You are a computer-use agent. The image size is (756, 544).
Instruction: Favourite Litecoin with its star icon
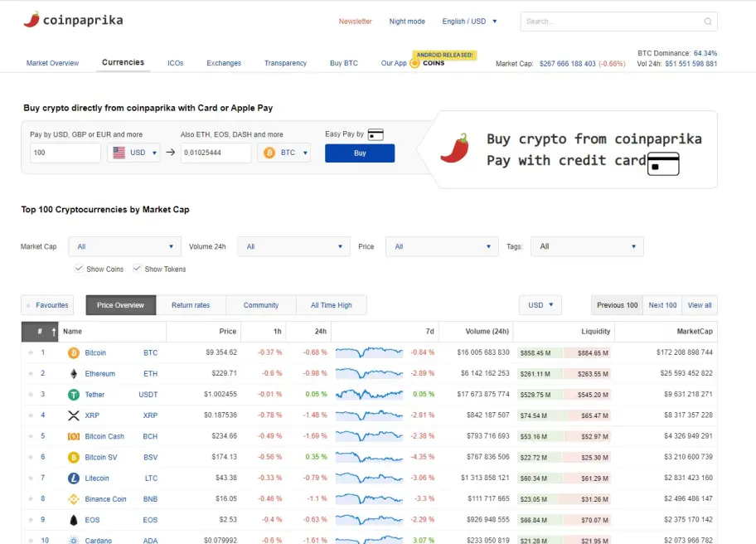point(31,478)
